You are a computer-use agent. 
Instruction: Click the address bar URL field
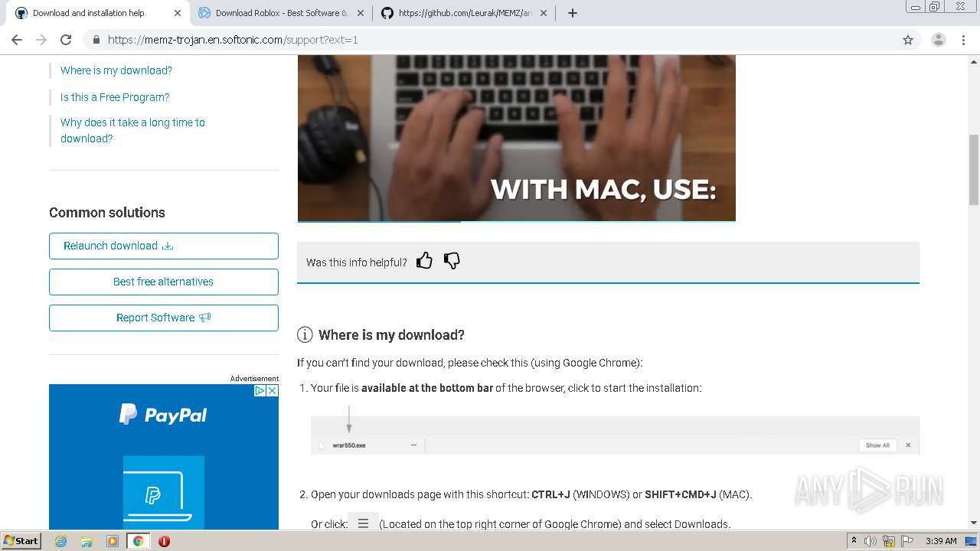pyautogui.click(x=490, y=40)
